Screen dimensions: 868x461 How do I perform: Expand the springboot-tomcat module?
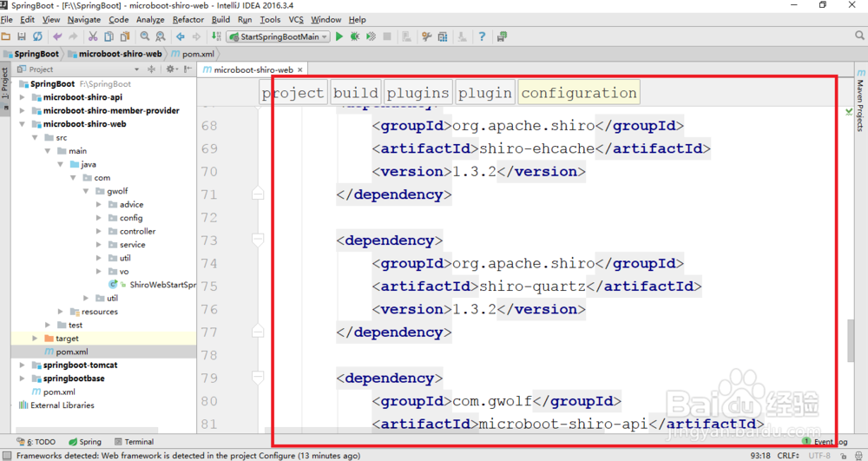point(23,366)
